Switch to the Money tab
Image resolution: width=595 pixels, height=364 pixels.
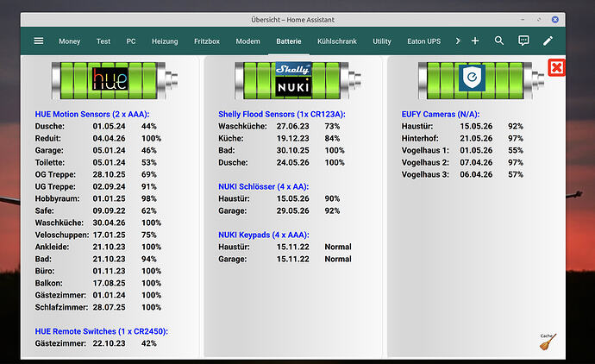click(x=70, y=41)
